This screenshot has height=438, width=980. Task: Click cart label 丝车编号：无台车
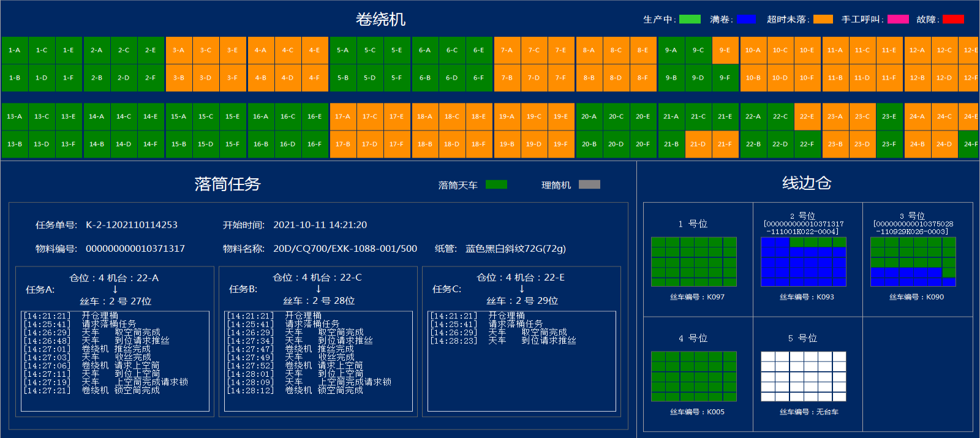coord(809,412)
